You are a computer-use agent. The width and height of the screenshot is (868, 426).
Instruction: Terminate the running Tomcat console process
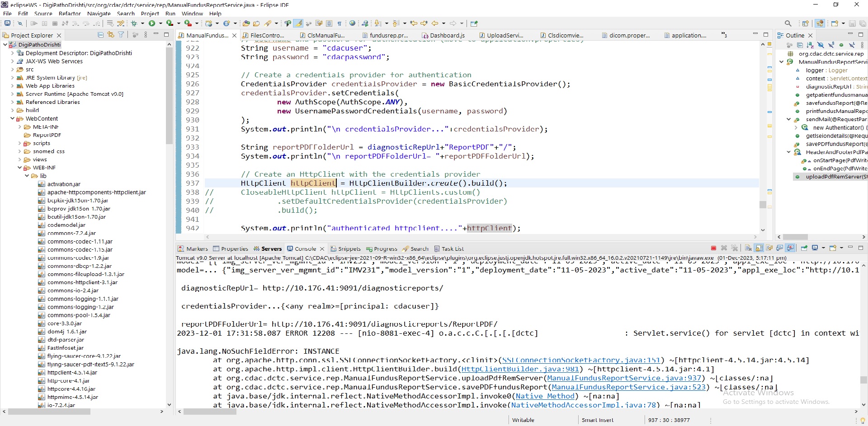click(x=713, y=248)
